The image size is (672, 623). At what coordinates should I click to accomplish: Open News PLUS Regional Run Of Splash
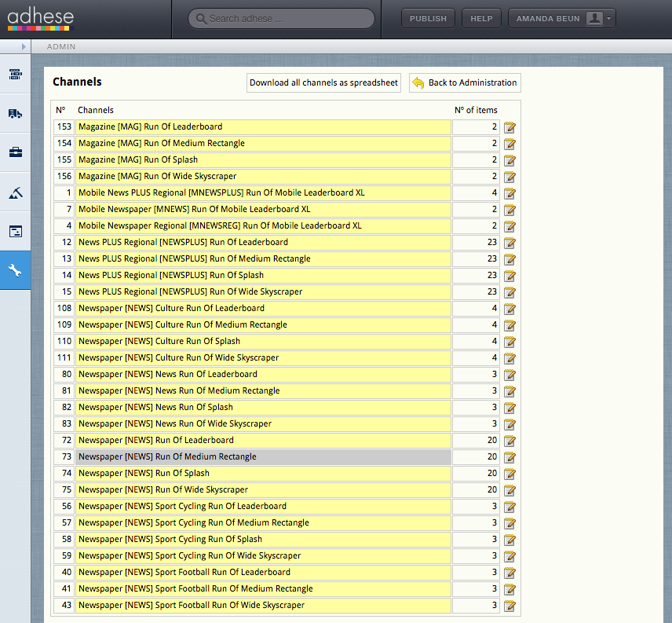click(x=171, y=275)
